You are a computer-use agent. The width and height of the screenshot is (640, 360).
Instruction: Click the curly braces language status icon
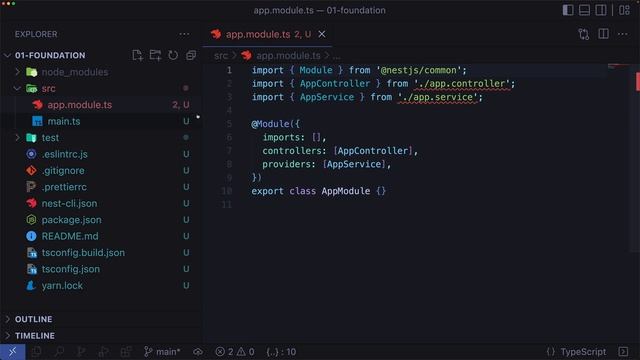(550, 351)
